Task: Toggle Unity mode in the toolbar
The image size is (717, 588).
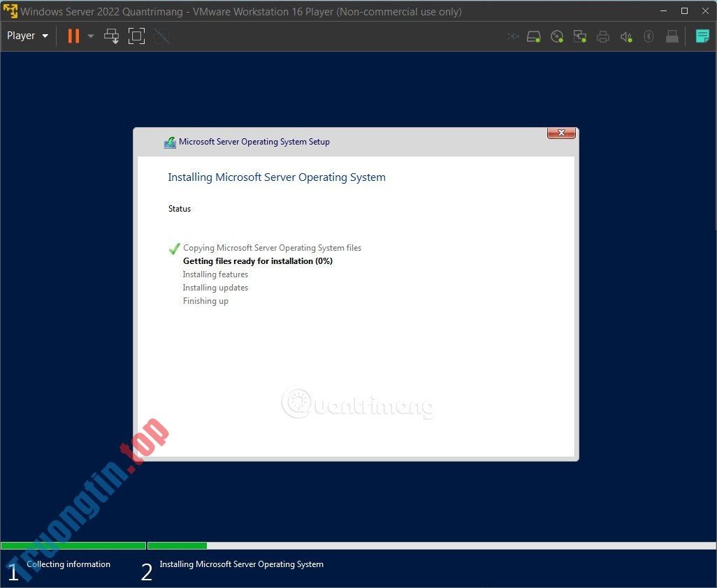Action: [161, 36]
